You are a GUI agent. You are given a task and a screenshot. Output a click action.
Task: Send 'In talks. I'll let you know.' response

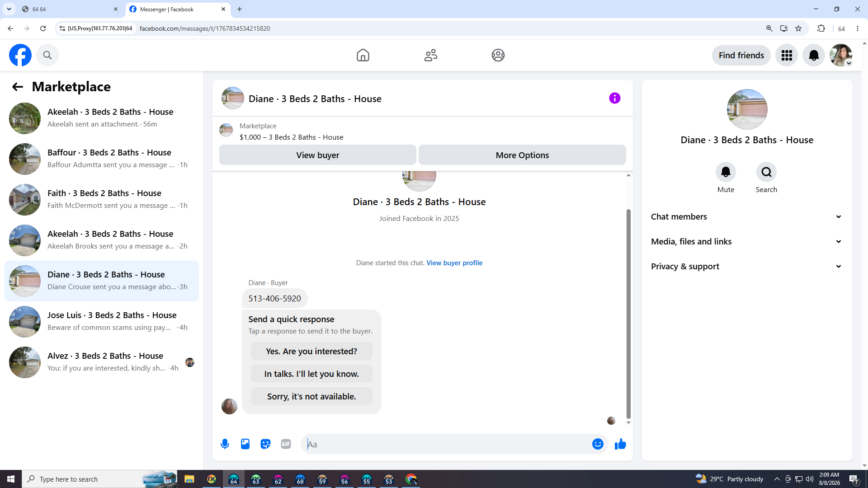tap(311, 374)
